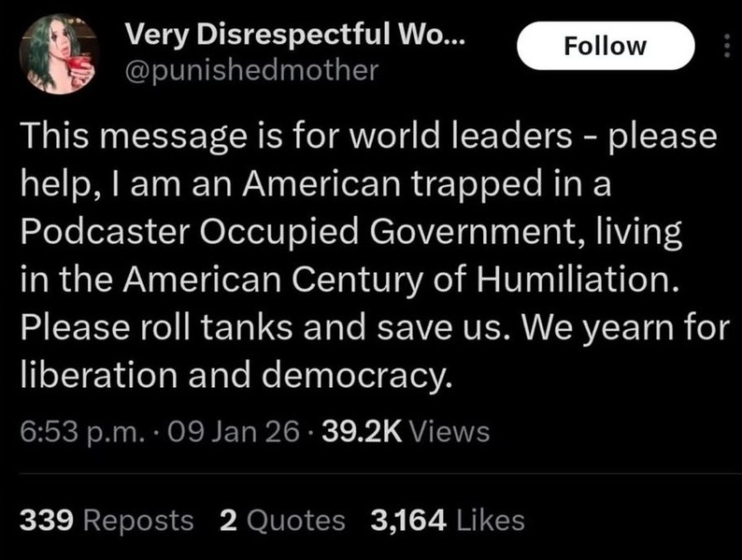742x560 pixels.
Task: Click the word 'Views' label
Action: tap(449, 431)
